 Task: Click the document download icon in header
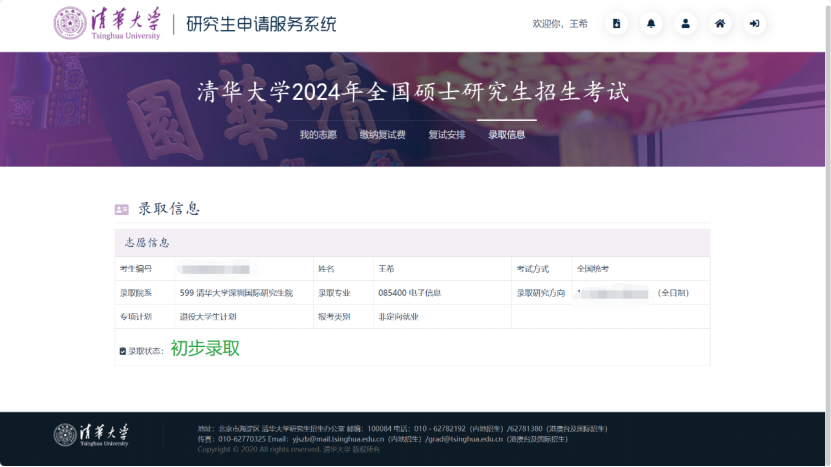coord(617,24)
